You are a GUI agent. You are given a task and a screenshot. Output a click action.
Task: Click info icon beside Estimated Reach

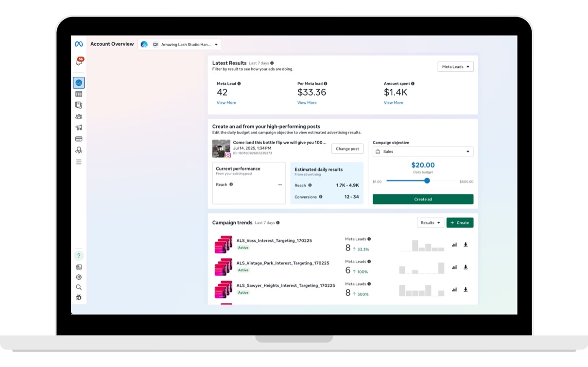coord(310,185)
